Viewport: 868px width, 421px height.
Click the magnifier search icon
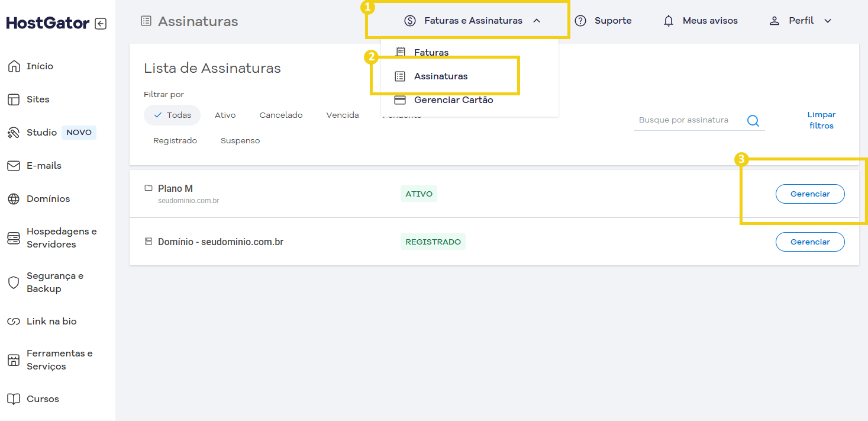[753, 121]
